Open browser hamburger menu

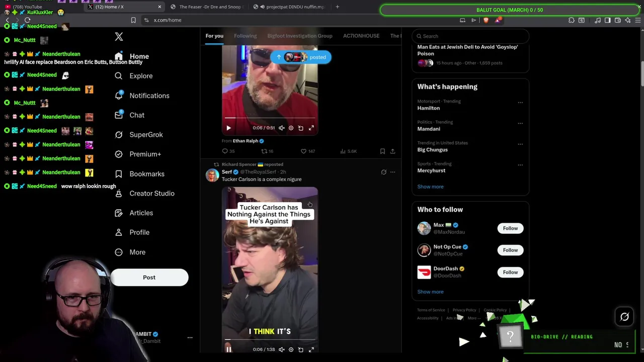(x=637, y=20)
